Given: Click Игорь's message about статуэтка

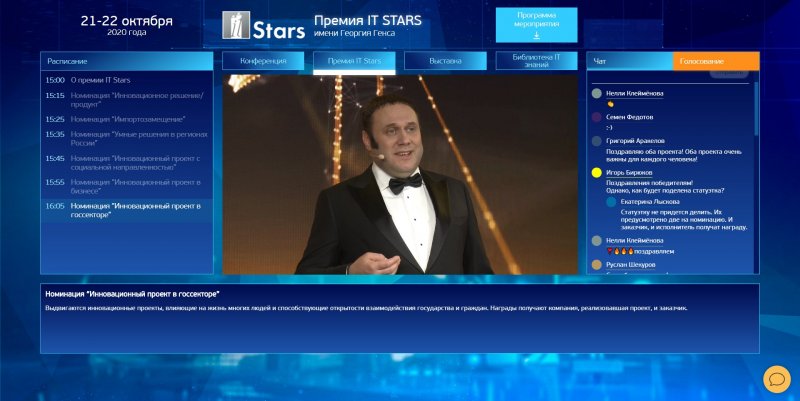Looking at the screenshot, I should pos(665,187).
